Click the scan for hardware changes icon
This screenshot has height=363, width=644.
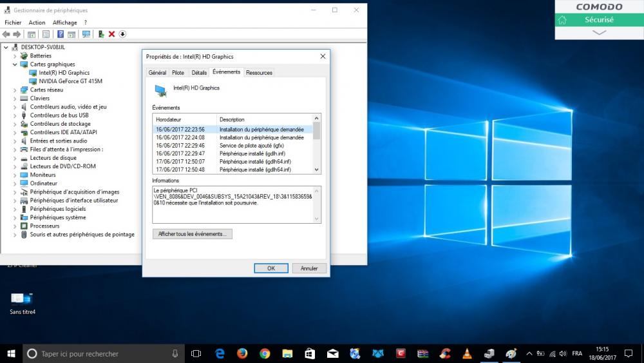(x=86, y=34)
